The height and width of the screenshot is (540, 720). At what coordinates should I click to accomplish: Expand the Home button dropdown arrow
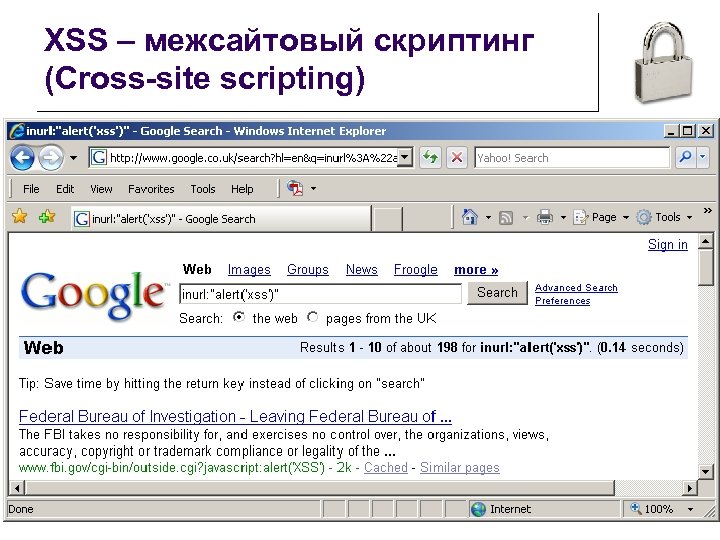[x=488, y=217]
